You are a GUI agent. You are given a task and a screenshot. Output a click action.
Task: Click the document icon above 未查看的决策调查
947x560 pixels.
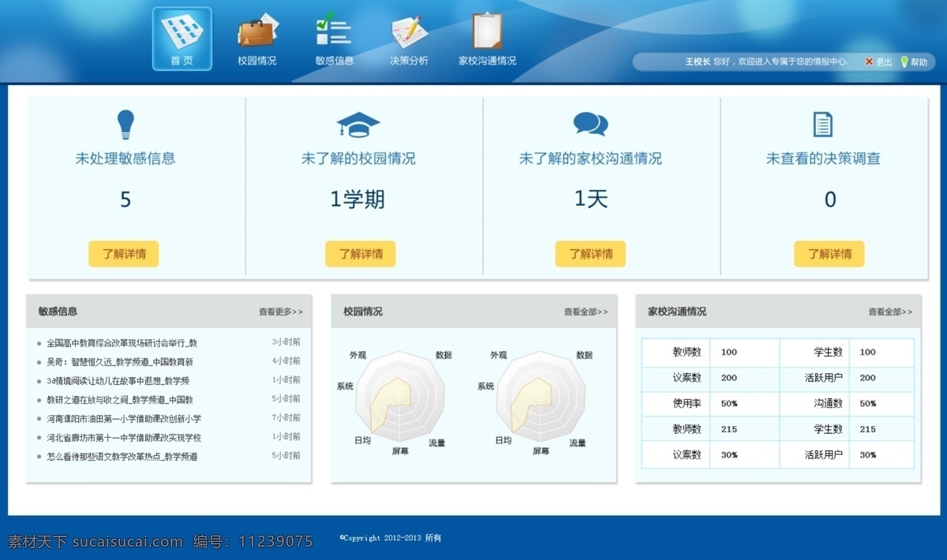pos(823,125)
